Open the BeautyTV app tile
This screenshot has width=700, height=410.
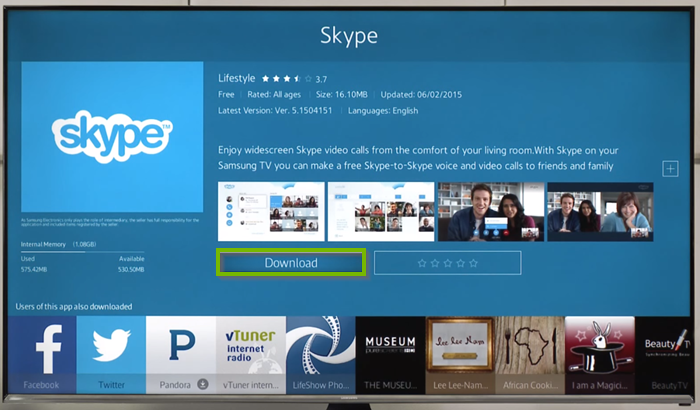click(663, 355)
